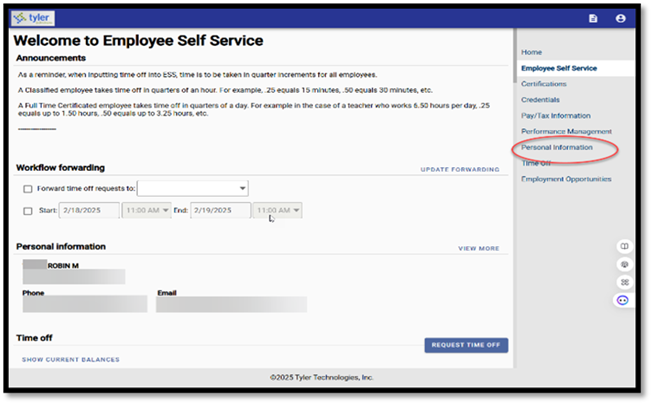
Task: Click the REQUEST TIME OFF button
Action: point(466,345)
